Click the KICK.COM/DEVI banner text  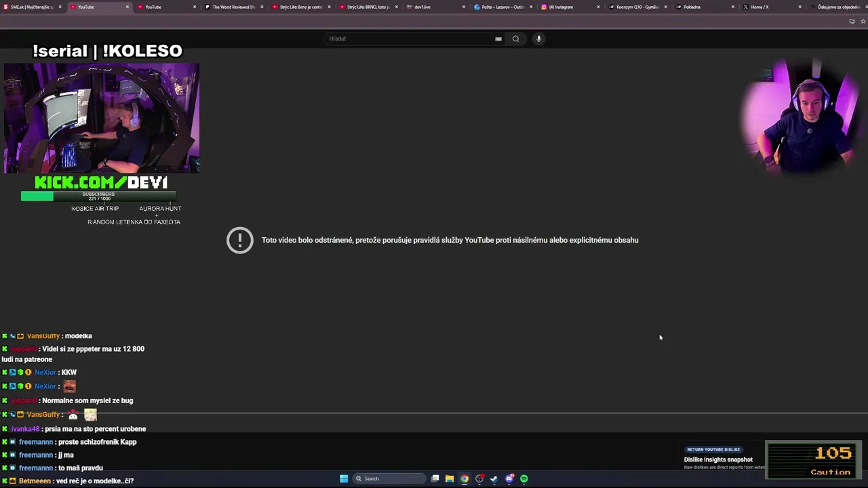click(101, 182)
